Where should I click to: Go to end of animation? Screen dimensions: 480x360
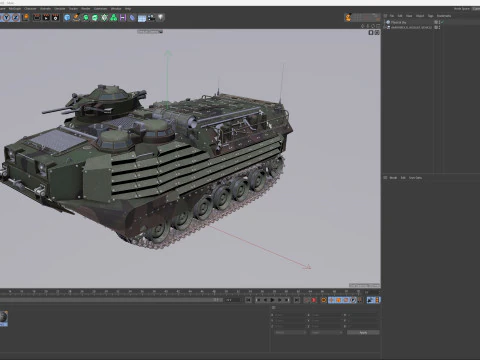coord(297,300)
